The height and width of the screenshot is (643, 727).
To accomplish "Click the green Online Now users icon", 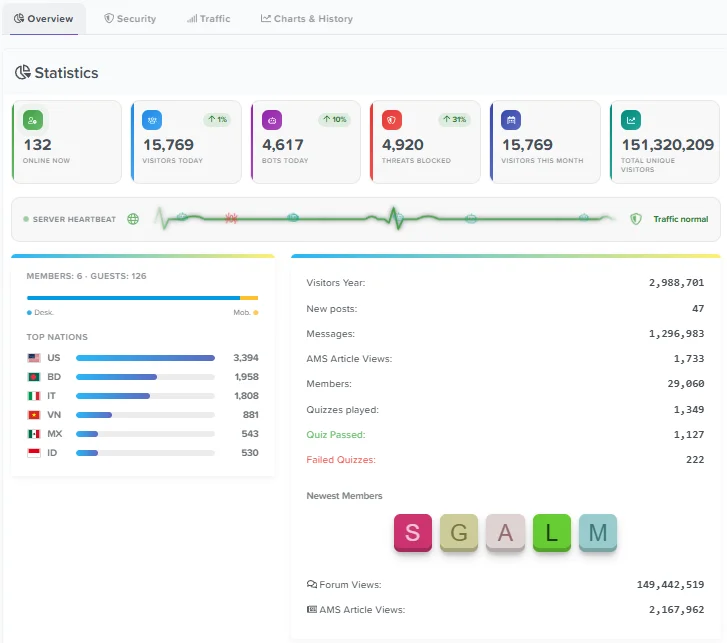I will 33,120.
